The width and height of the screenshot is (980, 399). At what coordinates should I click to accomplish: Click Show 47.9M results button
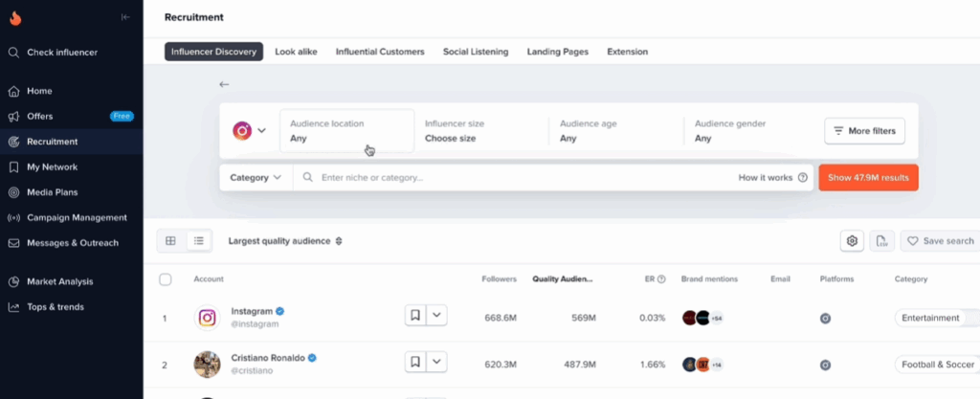(868, 177)
